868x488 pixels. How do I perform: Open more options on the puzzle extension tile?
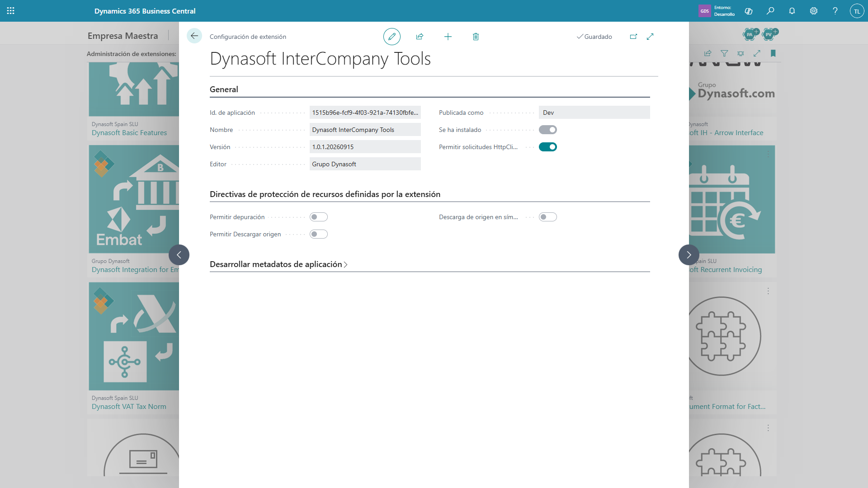pyautogui.click(x=768, y=291)
